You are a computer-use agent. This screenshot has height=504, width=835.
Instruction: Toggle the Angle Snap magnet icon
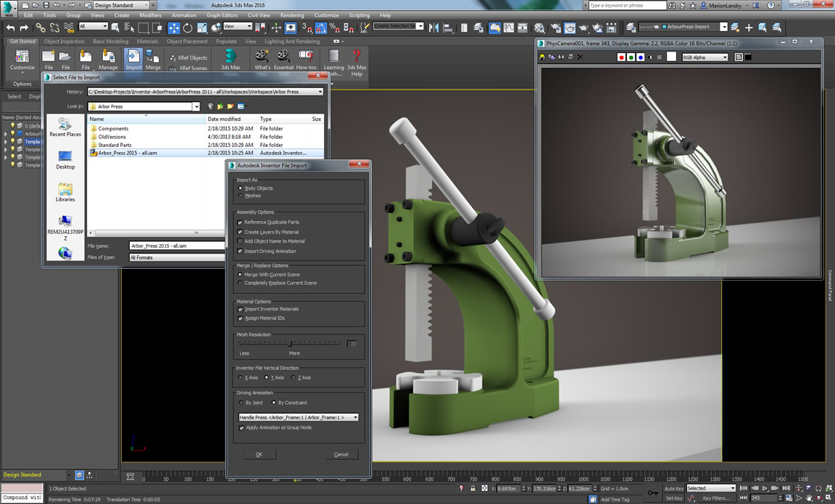(320, 28)
